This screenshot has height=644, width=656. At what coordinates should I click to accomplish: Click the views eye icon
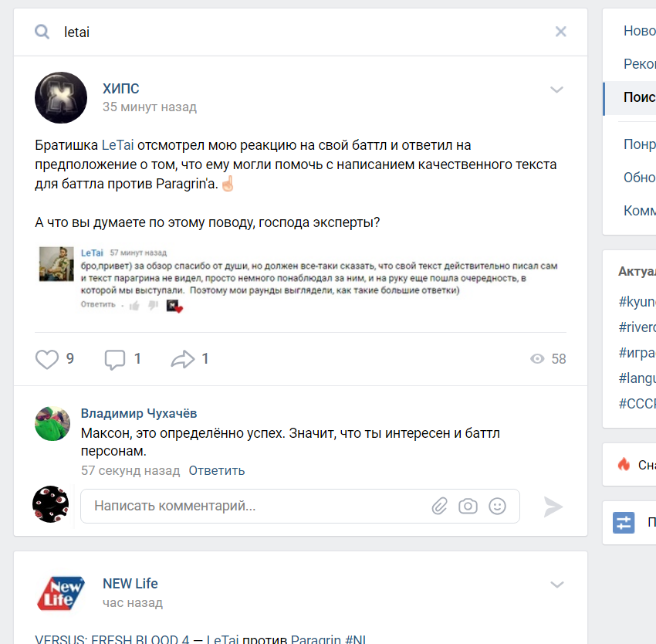tap(537, 359)
